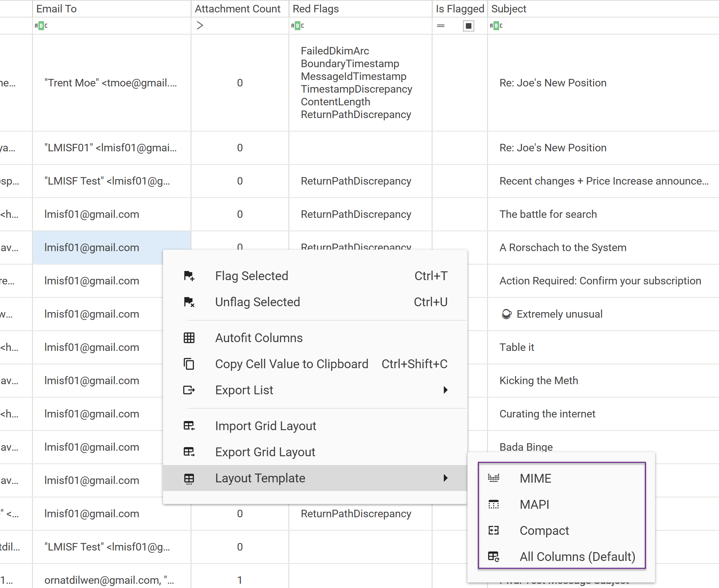This screenshot has width=719, height=588.
Task: Click the Import Grid Layout icon
Action: (x=189, y=426)
